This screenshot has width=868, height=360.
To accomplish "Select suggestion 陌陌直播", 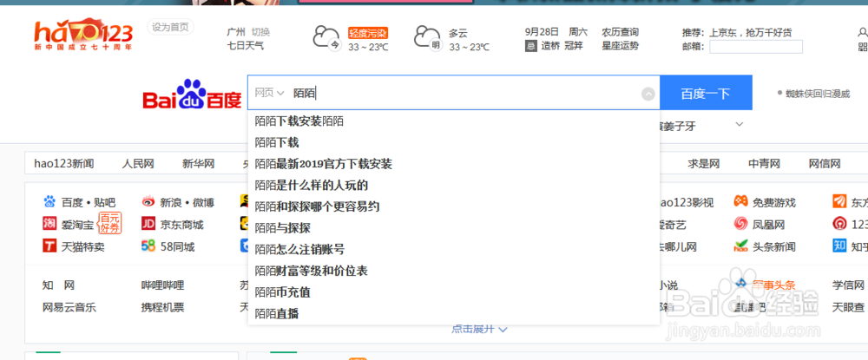I will click(x=453, y=313).
